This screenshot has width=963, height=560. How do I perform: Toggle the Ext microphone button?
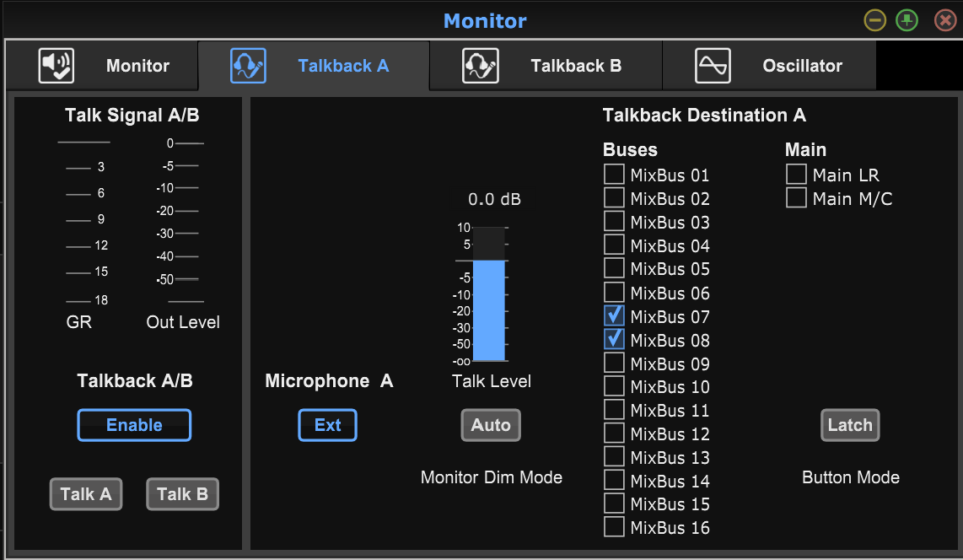(327, 425)
